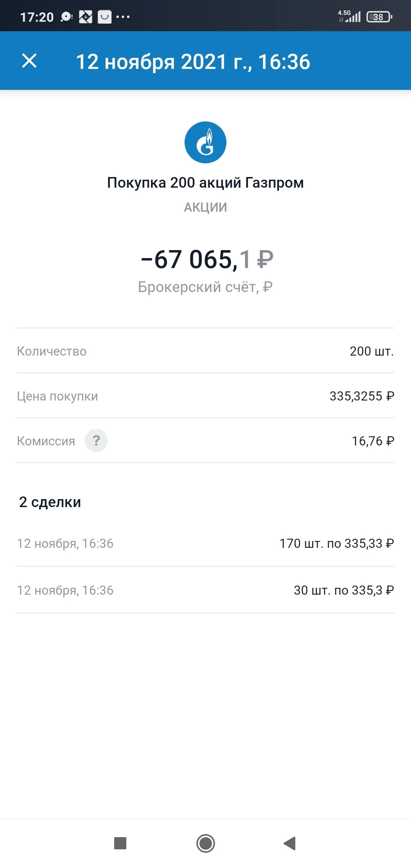Screen dimensions: 411x868
Task: Tap the header date 12 ноября 2021 г., 16:36
Action: 193,62
